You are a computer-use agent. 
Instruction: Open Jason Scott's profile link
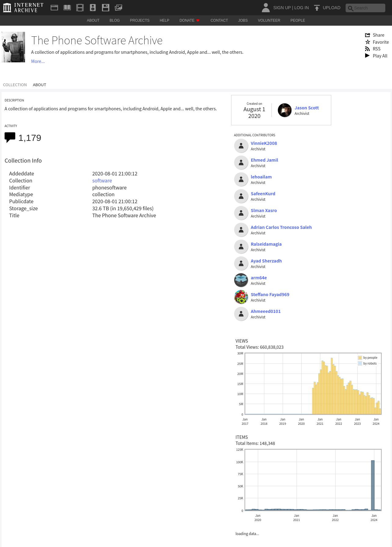tap(307, 108)
